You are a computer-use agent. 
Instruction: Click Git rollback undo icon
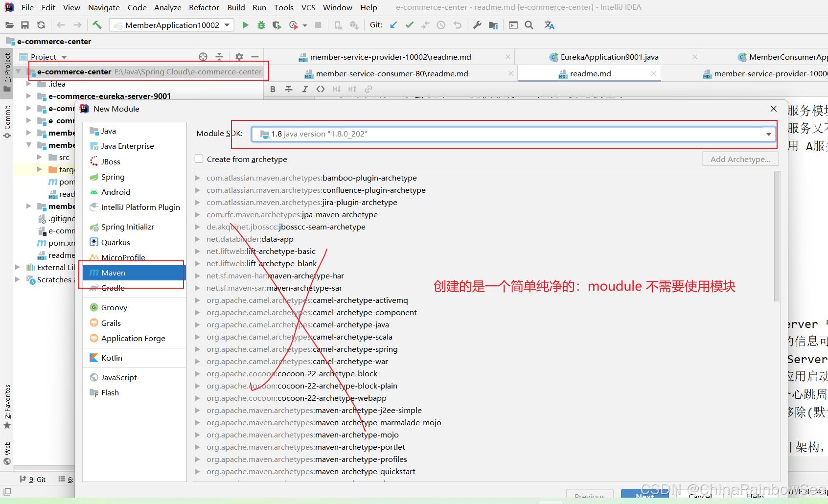(457, 25)
